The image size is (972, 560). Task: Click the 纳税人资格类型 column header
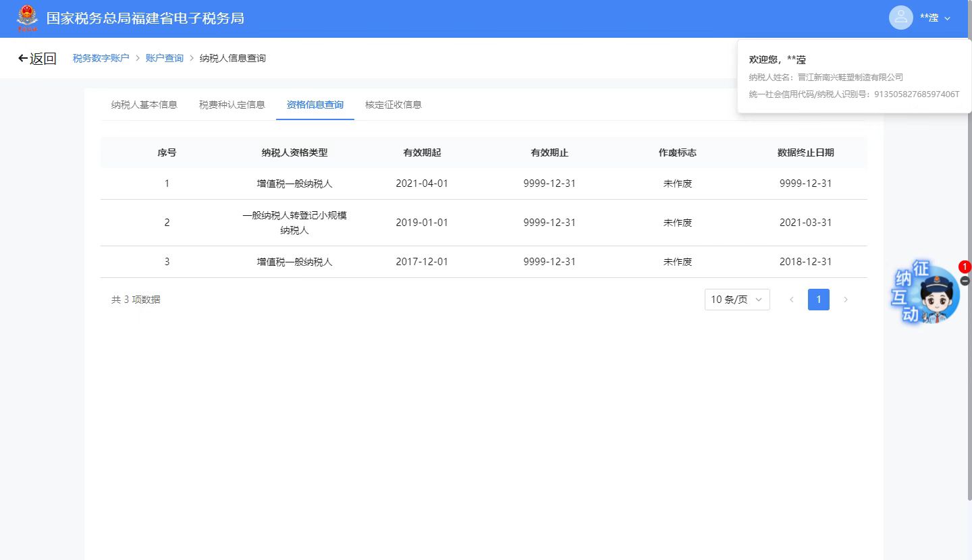[294, 152]
